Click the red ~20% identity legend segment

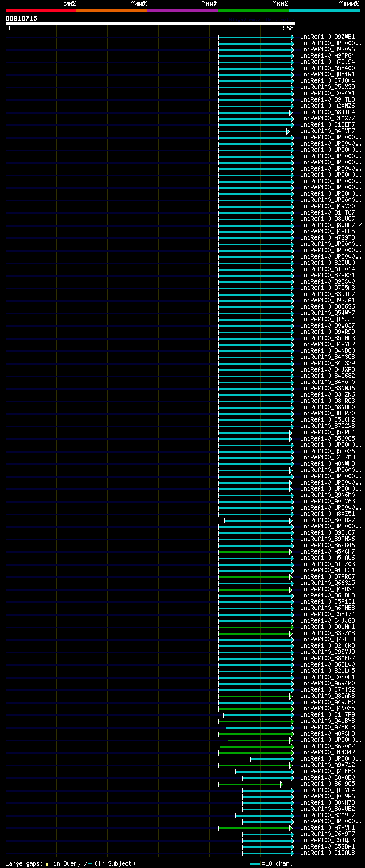pyautogui.click(x=41, y=10)
